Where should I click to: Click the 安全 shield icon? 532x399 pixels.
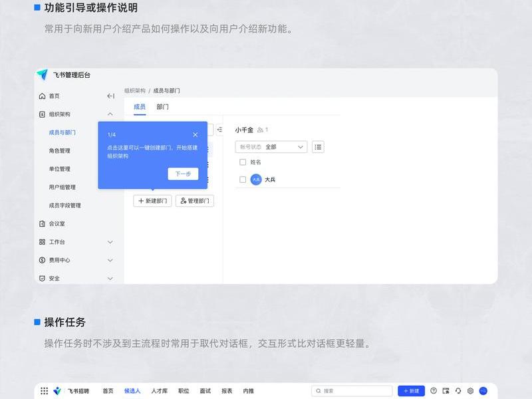(x=42, y=279)
